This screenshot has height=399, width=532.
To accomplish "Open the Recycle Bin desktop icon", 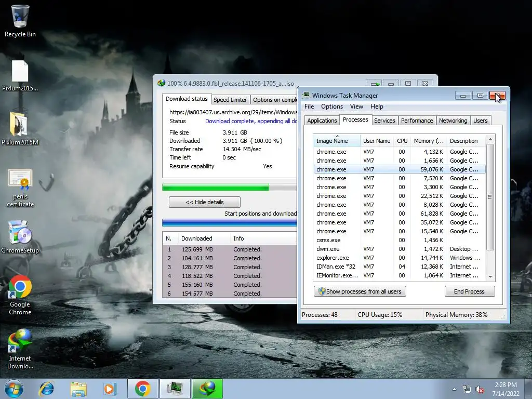I will [20, 20].
